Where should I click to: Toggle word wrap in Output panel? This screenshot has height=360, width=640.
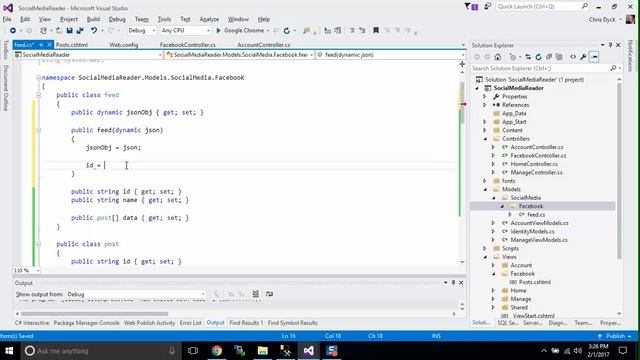click(x=269, y=294)
